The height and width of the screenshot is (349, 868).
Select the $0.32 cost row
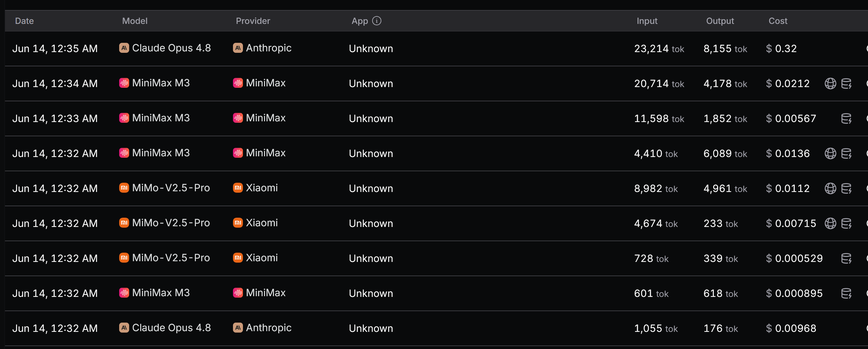tap(436, 49)
